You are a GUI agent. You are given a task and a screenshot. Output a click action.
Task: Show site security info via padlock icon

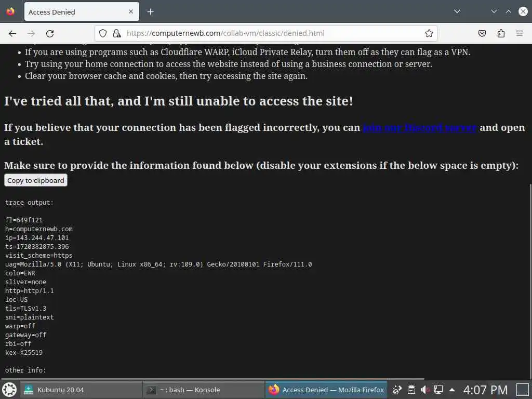(x=117, y=33)
